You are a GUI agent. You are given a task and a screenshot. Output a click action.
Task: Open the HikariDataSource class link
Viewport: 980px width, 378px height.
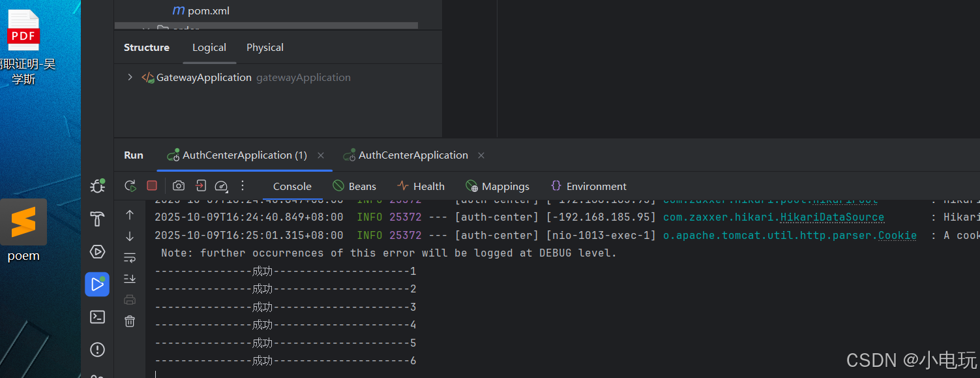[x=832, y=217]
